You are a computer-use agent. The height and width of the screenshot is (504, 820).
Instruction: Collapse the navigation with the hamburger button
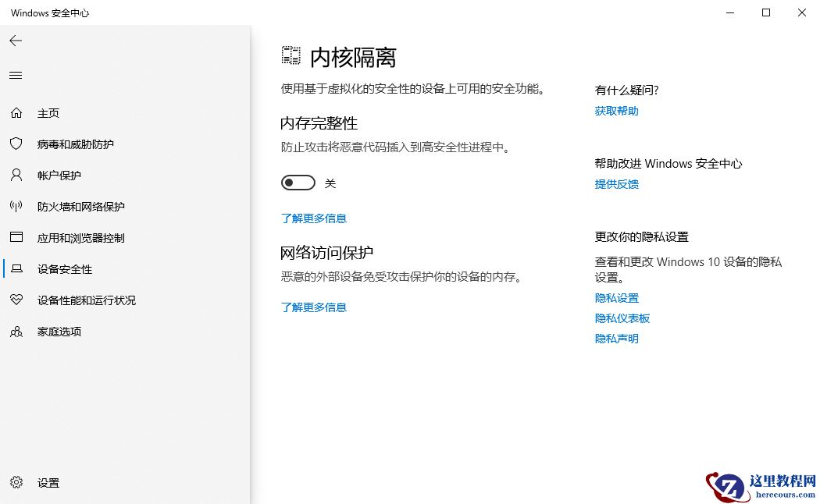coord(16,75)
